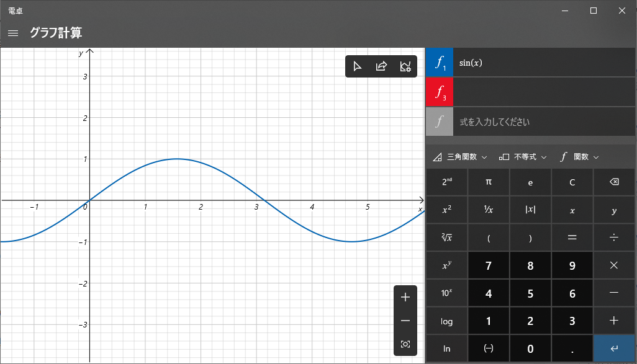
Task: Submit equation with enter key
Action: coord(614,348)
